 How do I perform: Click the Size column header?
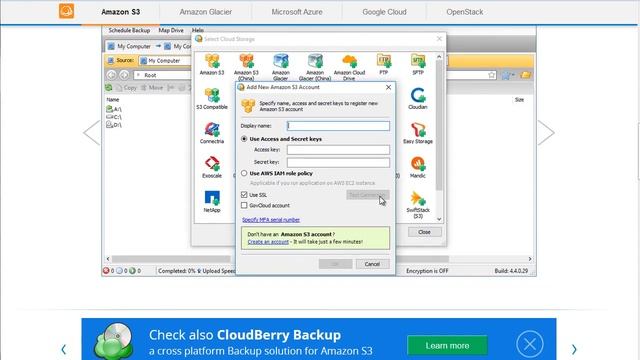[519, 100]
